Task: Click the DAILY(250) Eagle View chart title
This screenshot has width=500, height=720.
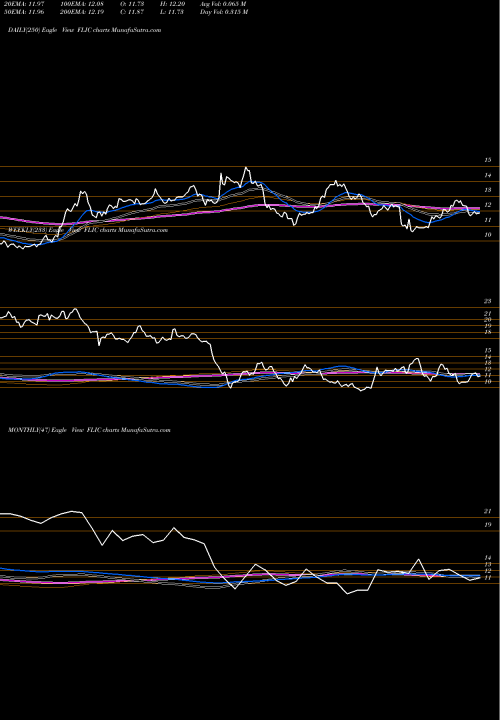Action: click(84, 30)
